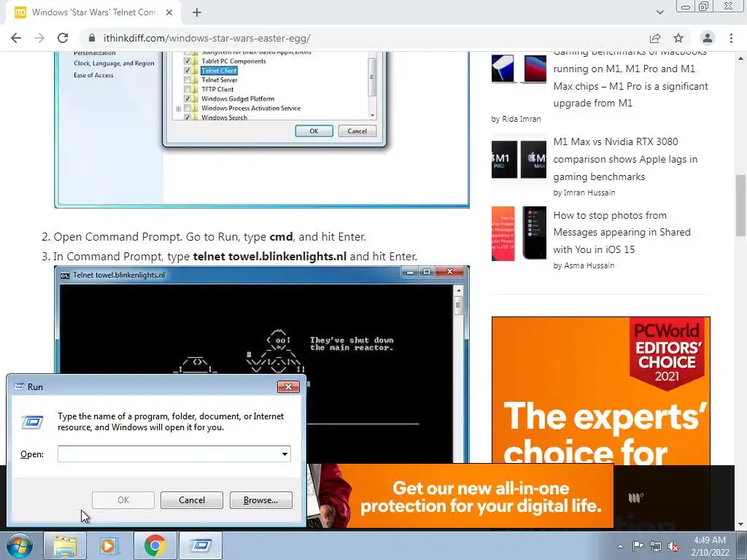The width and height of the screenshot is (747, 560).
Task: Click Cancel in the Run dialog
Action: (x=192, y=500)
